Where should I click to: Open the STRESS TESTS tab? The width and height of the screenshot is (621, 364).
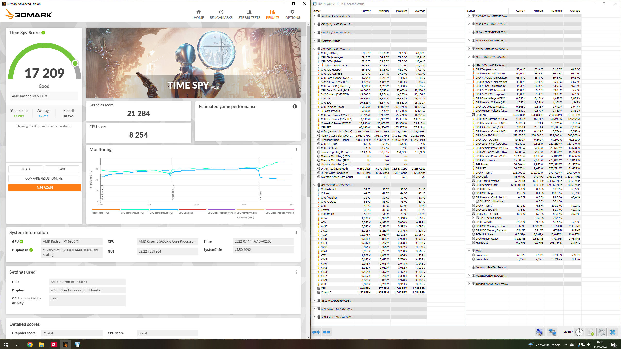[x=249, y=15]
